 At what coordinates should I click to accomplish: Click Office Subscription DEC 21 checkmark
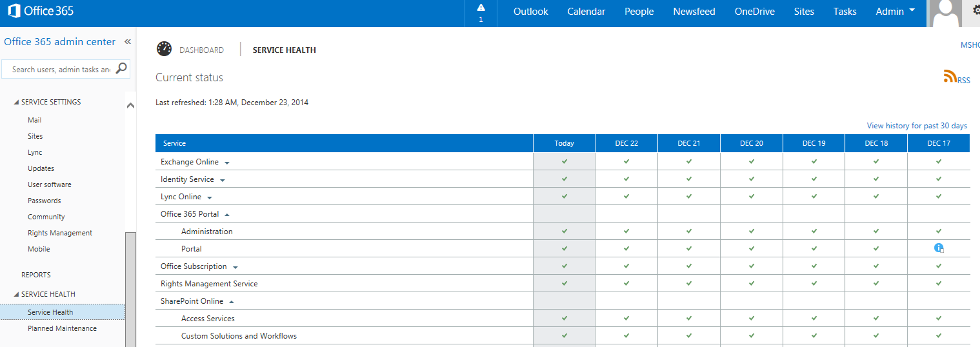click(x=689, y=266)
